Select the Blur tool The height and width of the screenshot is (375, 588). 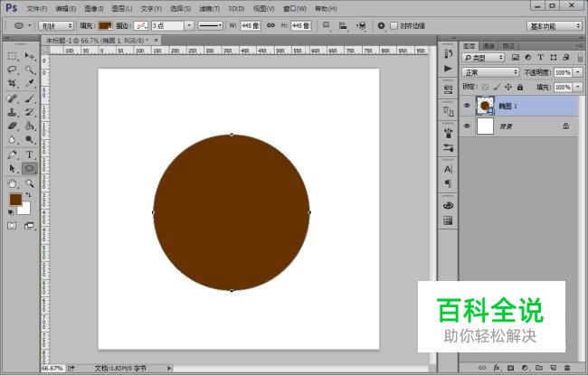click(12, 140)
